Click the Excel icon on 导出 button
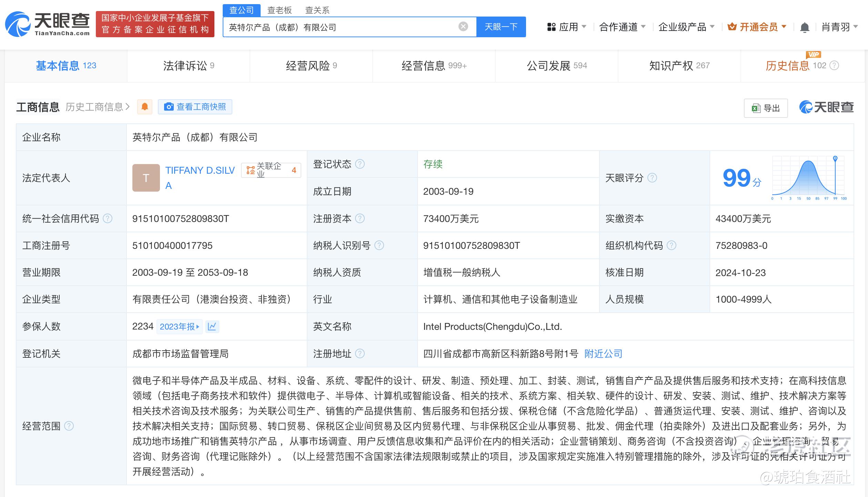 pyautogui.click(x=756, y=108)
